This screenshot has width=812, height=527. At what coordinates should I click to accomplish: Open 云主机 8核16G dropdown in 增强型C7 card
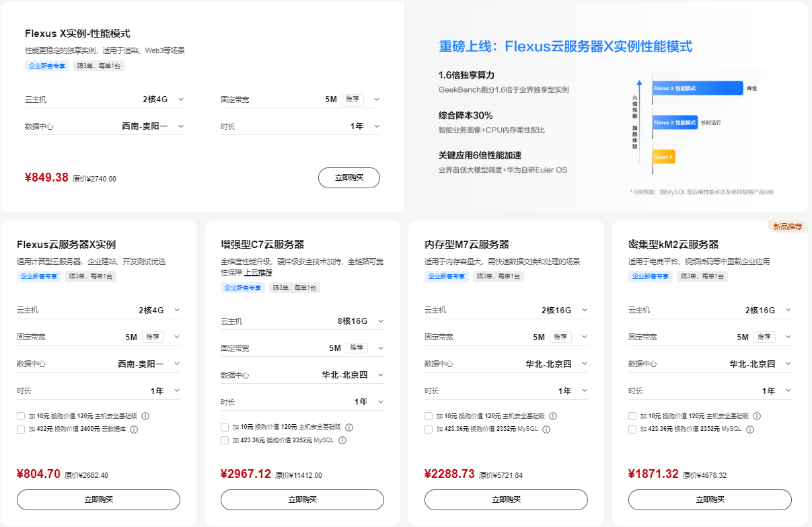point(302,321)
